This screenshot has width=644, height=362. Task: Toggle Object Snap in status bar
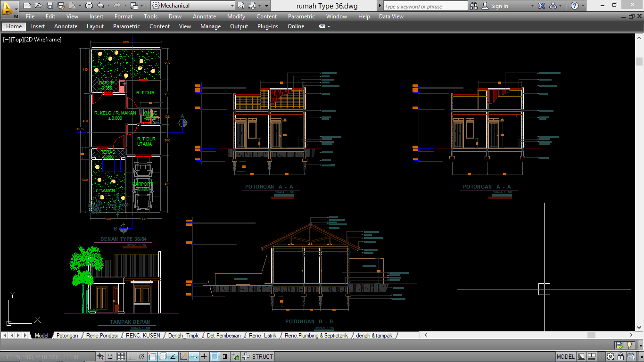(x=152, y=357)
